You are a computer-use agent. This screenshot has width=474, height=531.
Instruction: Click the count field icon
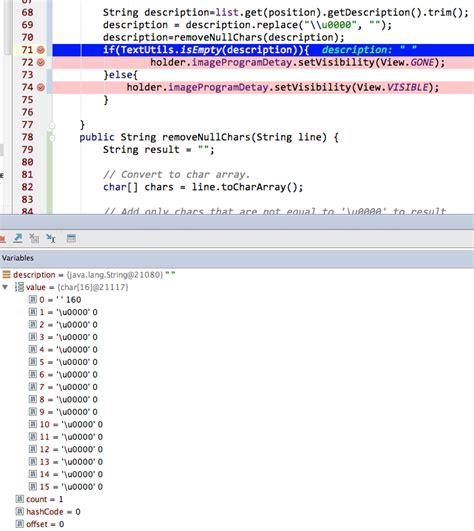tap(20, 499)
